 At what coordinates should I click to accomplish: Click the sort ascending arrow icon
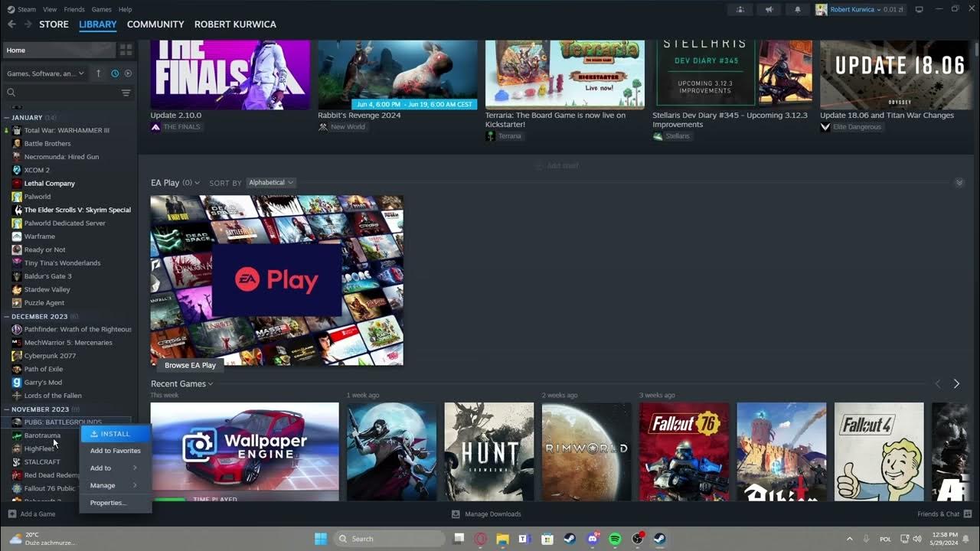[x=98, y=73]
